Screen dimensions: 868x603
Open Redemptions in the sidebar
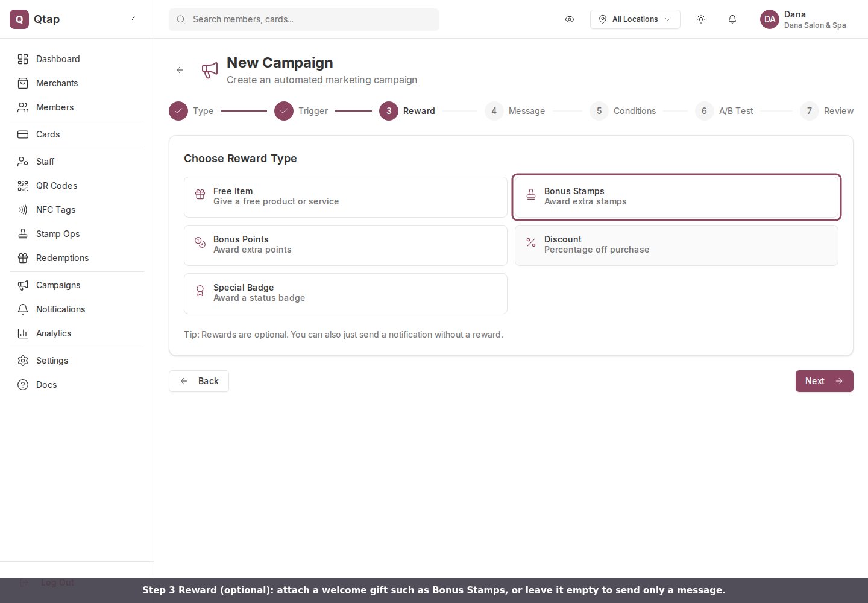point(77,258)
